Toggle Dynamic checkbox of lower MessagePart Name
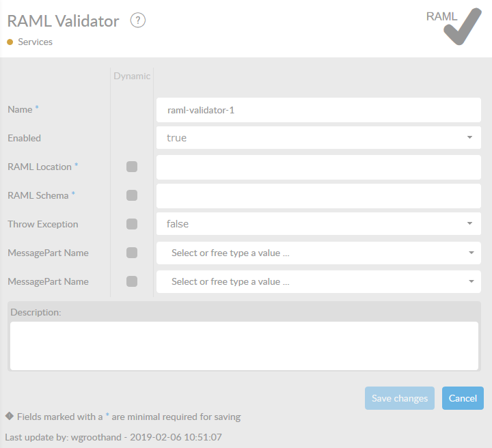The image size is (492, 448). point(132,281)
